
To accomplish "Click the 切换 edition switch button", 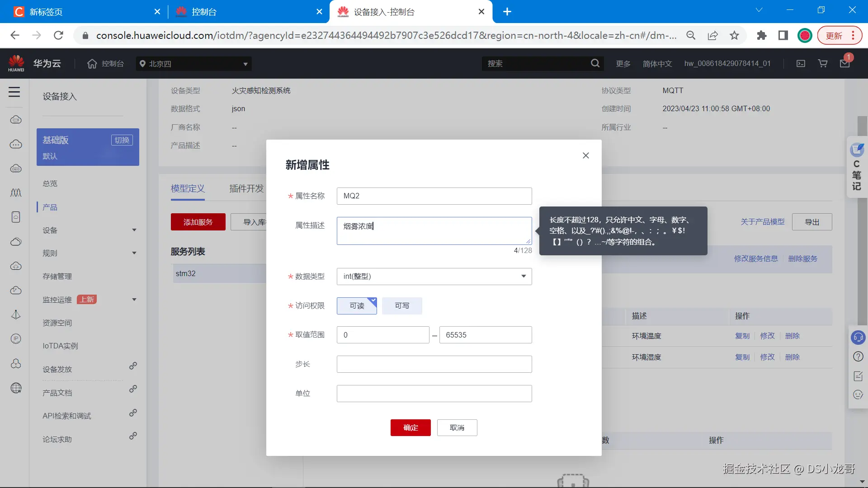I will click(x=122, y=140).
